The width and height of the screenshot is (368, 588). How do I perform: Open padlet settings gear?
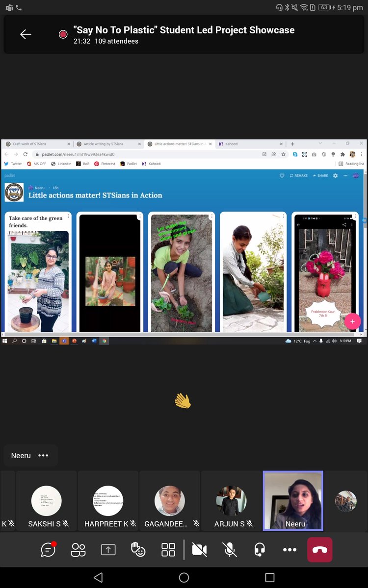click(336, 175)
